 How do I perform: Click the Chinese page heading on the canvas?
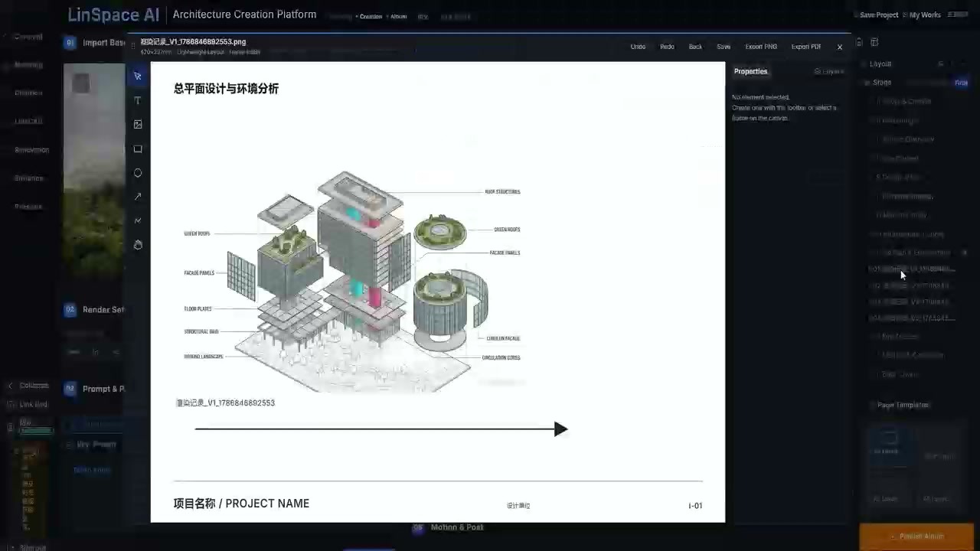tap(226, 89)
